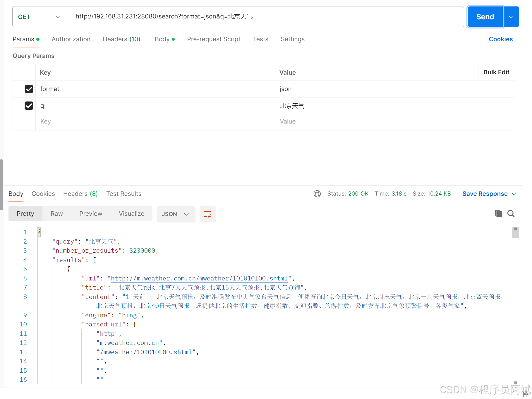Open the Test Results tab
Image resolution: width=532 pixels, height=399 pixels.
(124, 194)
